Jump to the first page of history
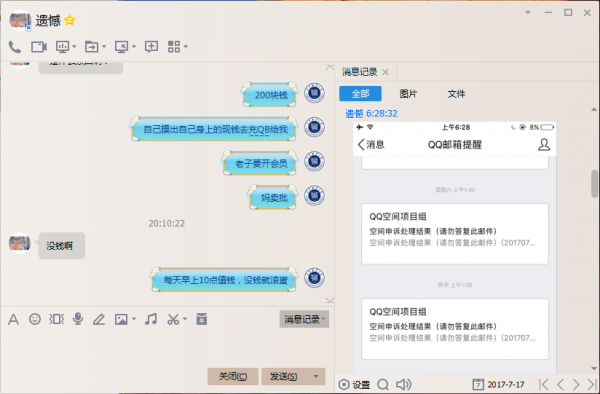 [x=543, y=384]
